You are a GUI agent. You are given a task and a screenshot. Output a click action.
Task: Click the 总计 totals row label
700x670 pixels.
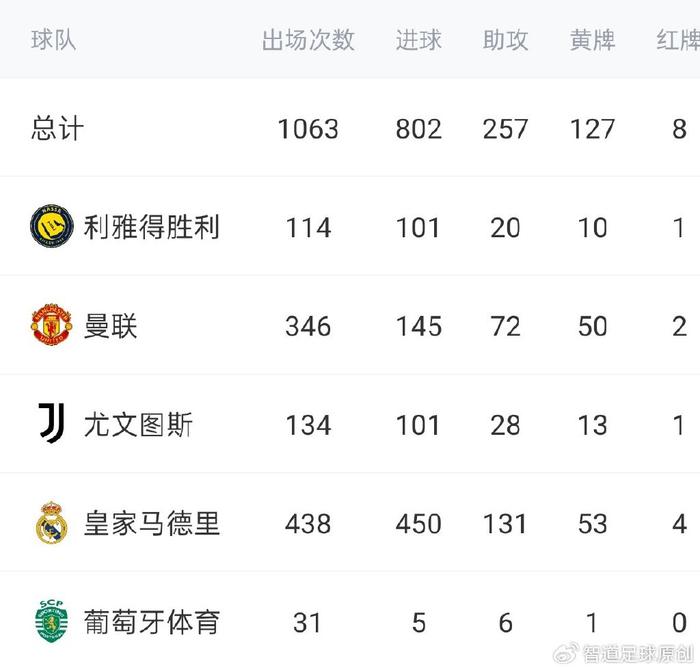pyautogui.click(x=58, y=129)
